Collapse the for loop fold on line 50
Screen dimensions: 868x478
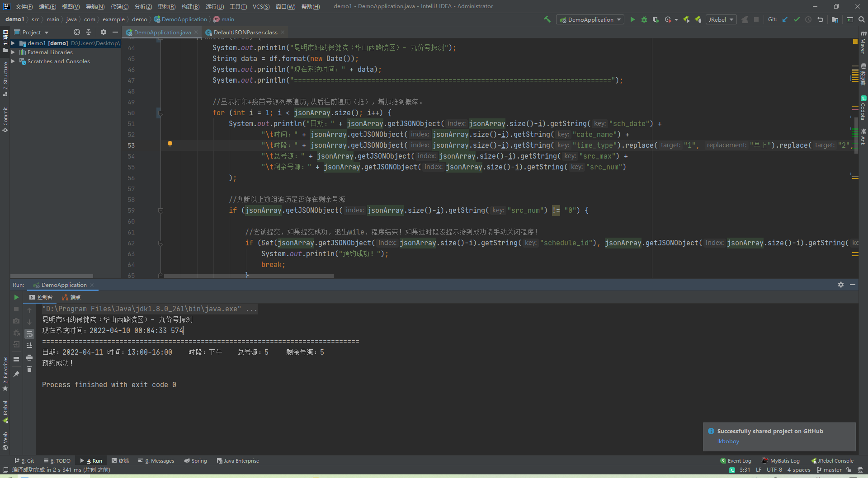160,113
